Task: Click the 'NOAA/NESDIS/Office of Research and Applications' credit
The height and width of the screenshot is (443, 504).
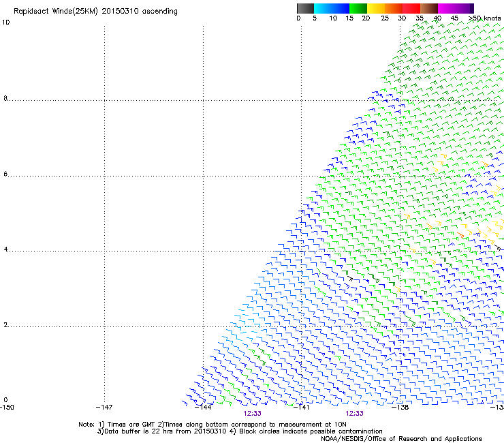Action: pos(401,439)
